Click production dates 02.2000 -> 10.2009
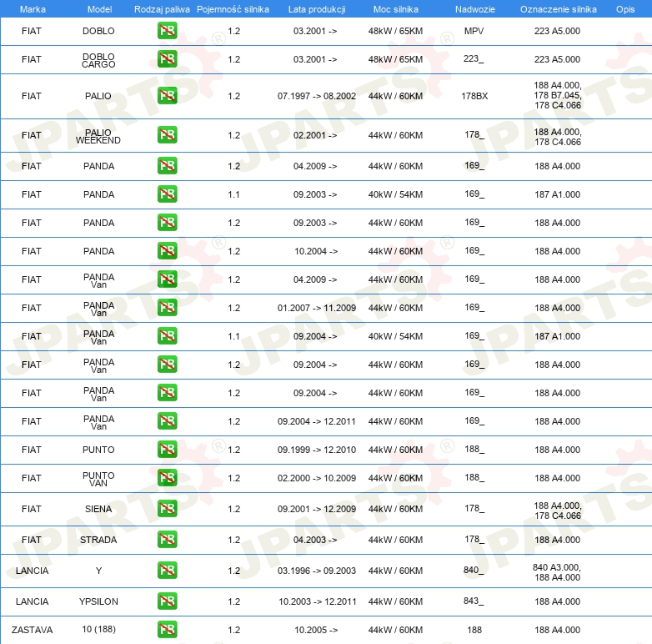Screen dimensions: 652x644 [317, 478]
